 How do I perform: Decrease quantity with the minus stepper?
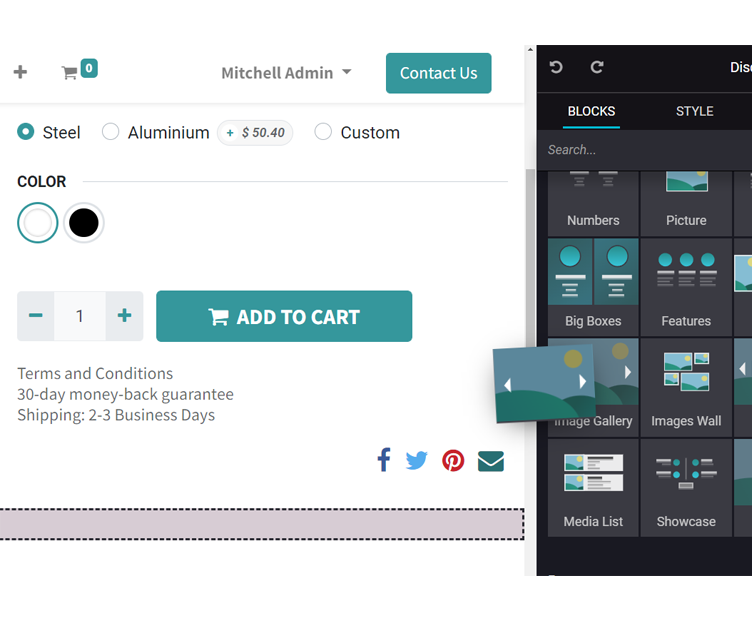[36, 316]
